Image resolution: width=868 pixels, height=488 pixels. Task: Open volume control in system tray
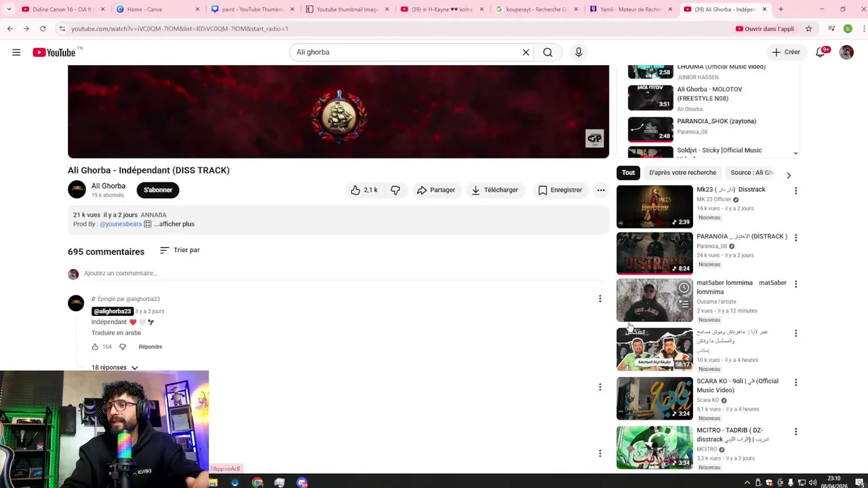(x=812, y=483)
